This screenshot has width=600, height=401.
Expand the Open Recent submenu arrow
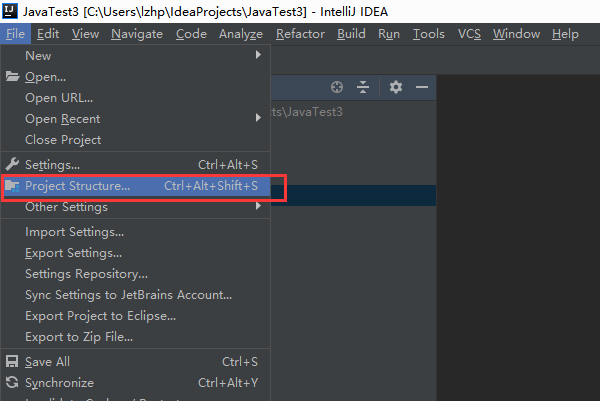(x=258, y=118)
